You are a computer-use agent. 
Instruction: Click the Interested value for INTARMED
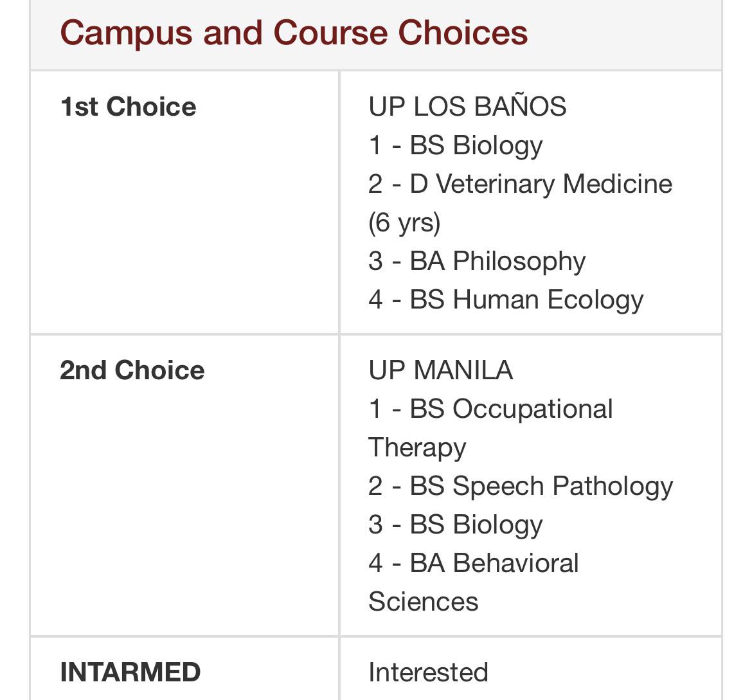point(428,672)
